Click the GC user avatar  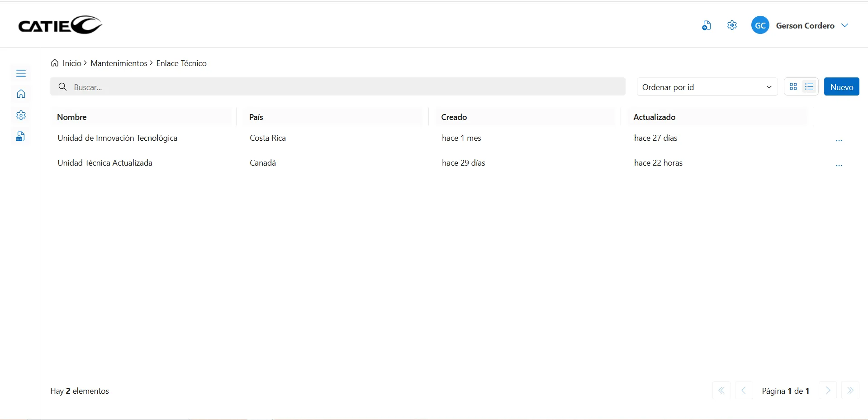[760, 26]
